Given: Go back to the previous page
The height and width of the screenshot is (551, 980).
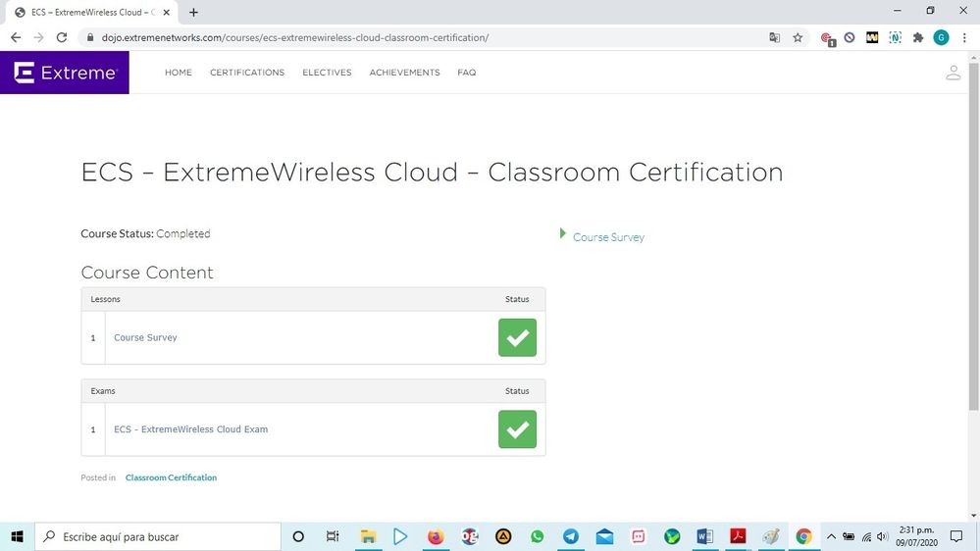Looking at the screenshot, I should [16, 37].
